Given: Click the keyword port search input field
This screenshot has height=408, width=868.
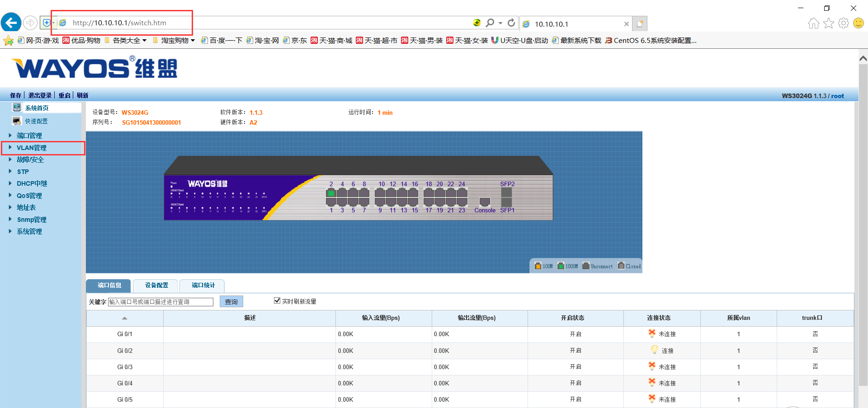Looking at the screenshot, I should click(160, 302).
